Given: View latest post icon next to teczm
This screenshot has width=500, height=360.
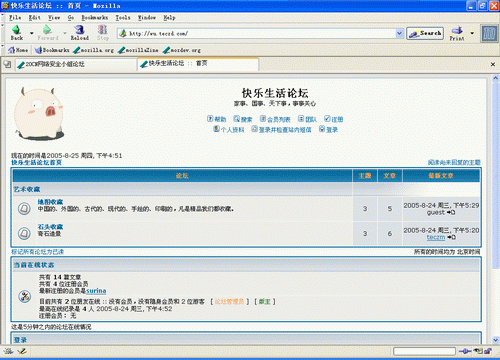Looking at the screenshot, I should (451, 237).
